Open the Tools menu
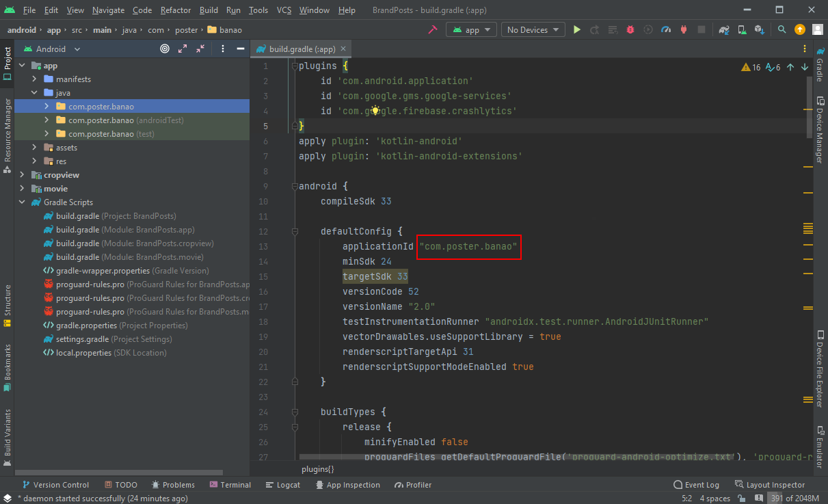The width and height of the screenshot is (828, 504). point(258,10)
